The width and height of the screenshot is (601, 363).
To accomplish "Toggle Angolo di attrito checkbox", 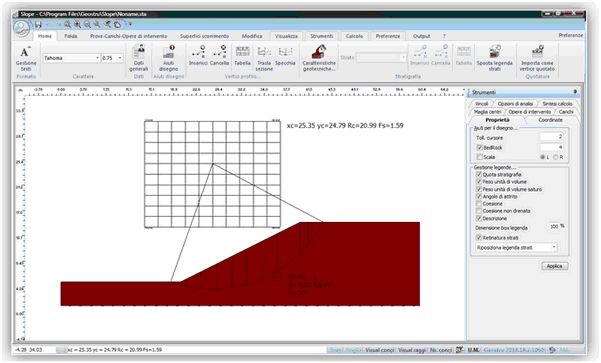I will (x=479, y=197).
